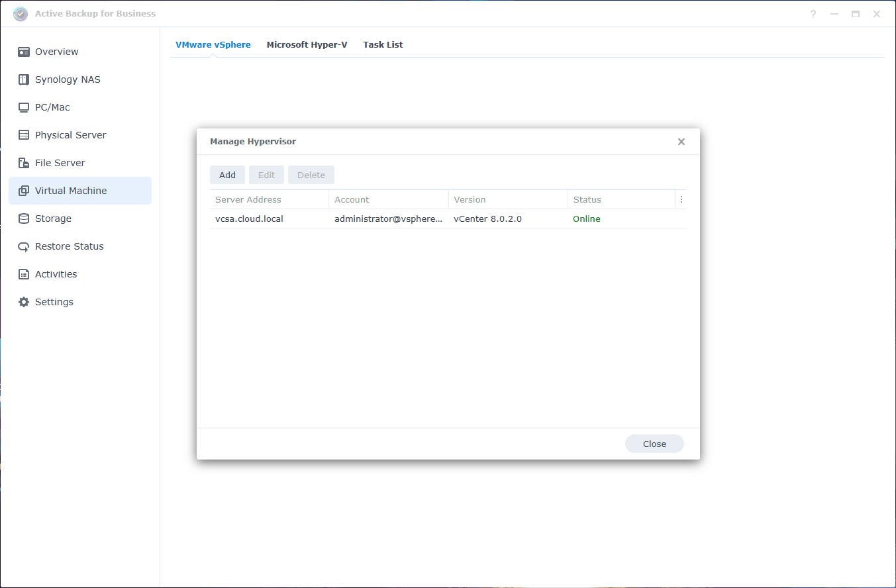Screen dimensions: 896x588
Task: Switch to the Task List tab
Action: (383, 45)
